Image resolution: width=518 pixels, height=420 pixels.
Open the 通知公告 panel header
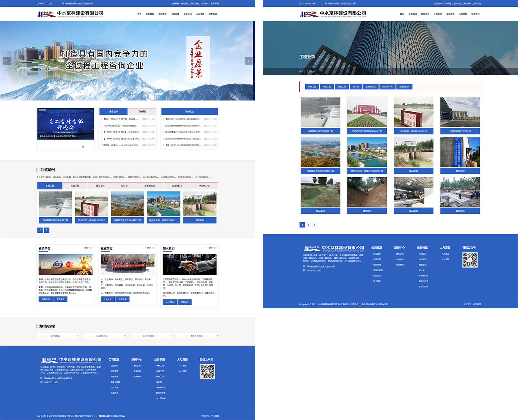click(189, 111)
